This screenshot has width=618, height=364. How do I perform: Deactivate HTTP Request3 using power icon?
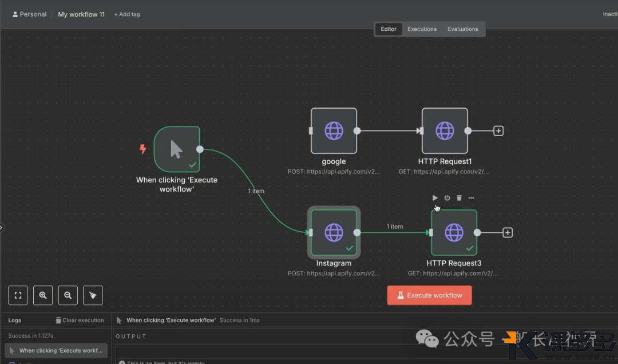point(447,198)
